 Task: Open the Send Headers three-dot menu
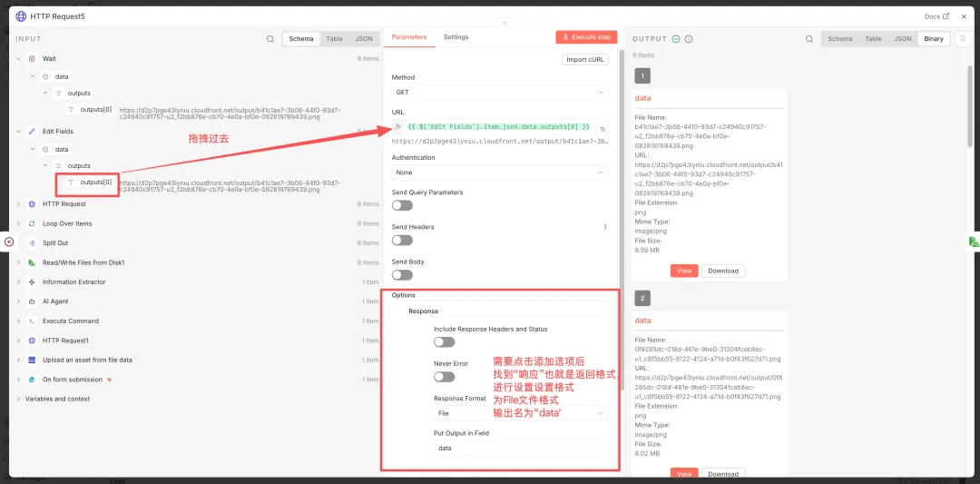(605, 227)
